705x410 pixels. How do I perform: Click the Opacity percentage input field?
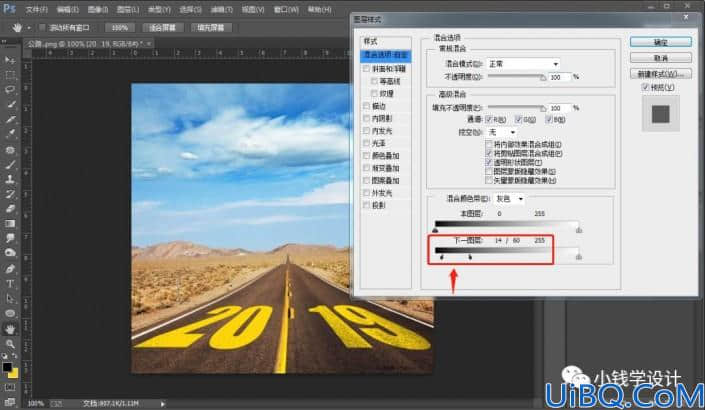tap(559, 77)
